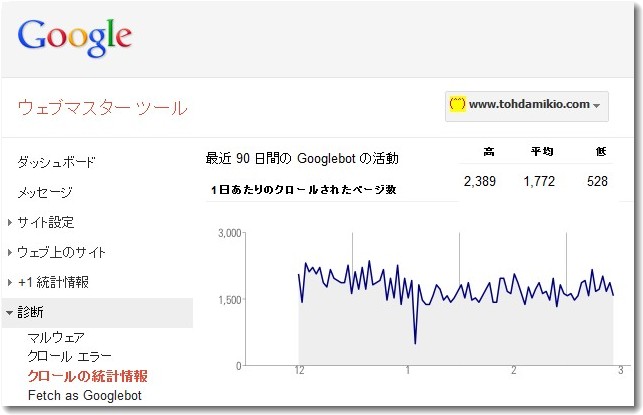Viewport: 643px width, 415px height.
Task: Click the 高 column header
Action: (x=488, y=152)
